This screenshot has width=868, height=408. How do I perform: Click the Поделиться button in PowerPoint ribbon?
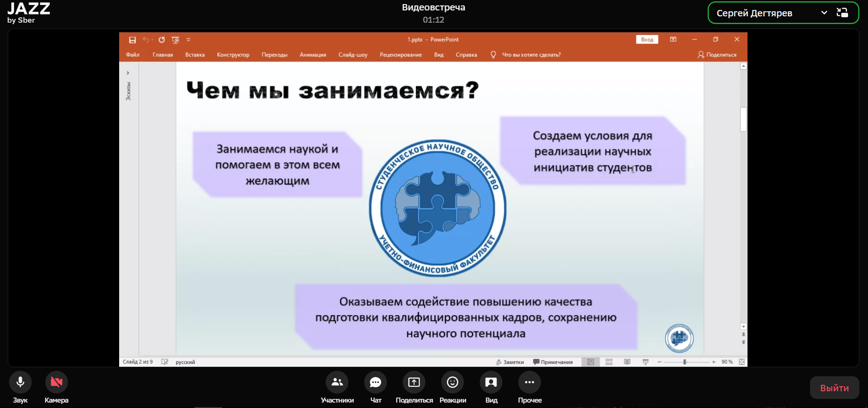717,55
